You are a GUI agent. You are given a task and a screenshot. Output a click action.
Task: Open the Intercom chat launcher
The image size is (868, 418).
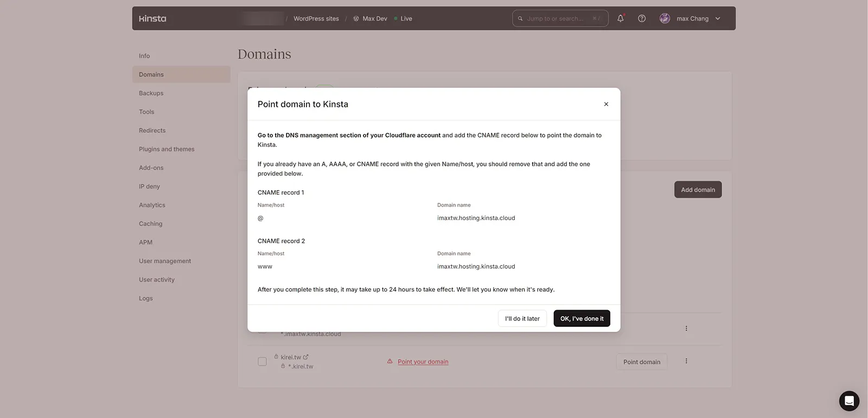(849, 401)
